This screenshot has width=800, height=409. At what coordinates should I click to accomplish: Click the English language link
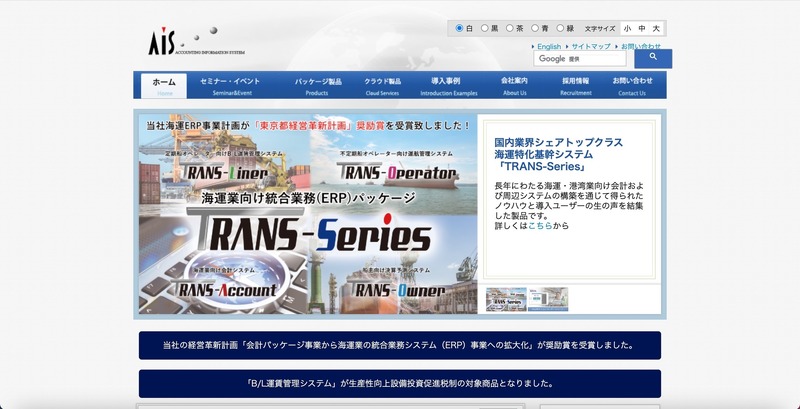point(548,46)
